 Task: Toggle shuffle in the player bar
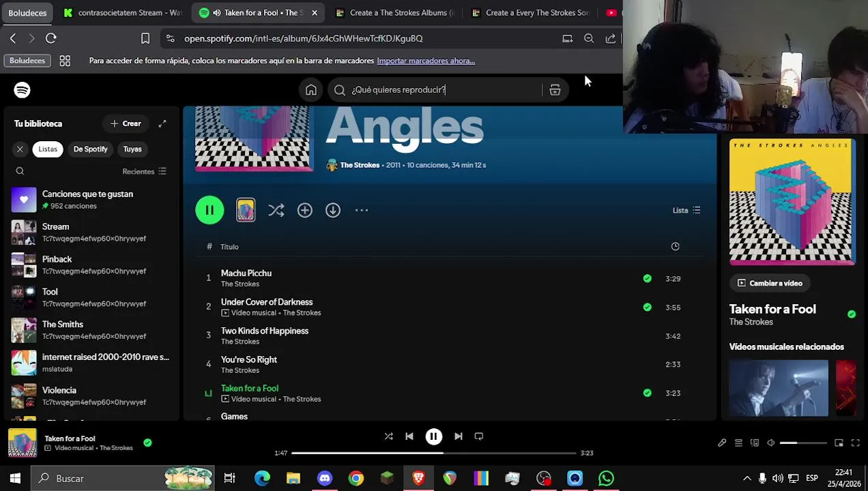tap(388, 436)
